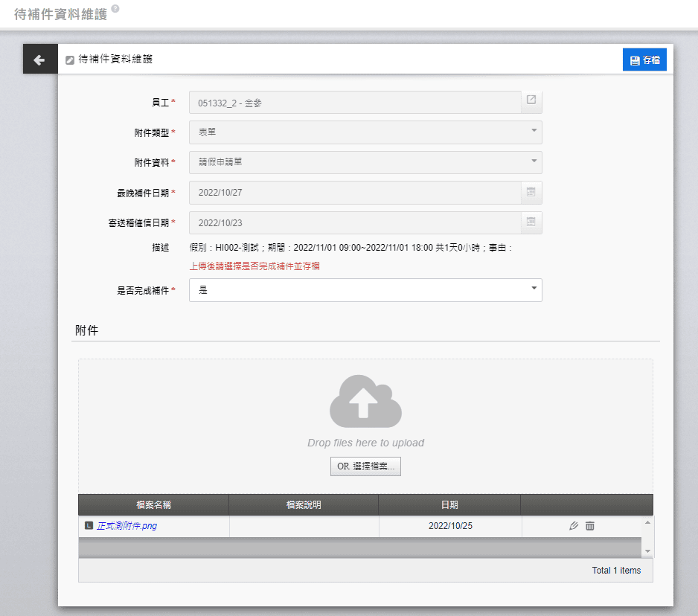The height and width of the screenshot is (616, 698).
Task: Click the 員工 input field
Action: point(355,103)
